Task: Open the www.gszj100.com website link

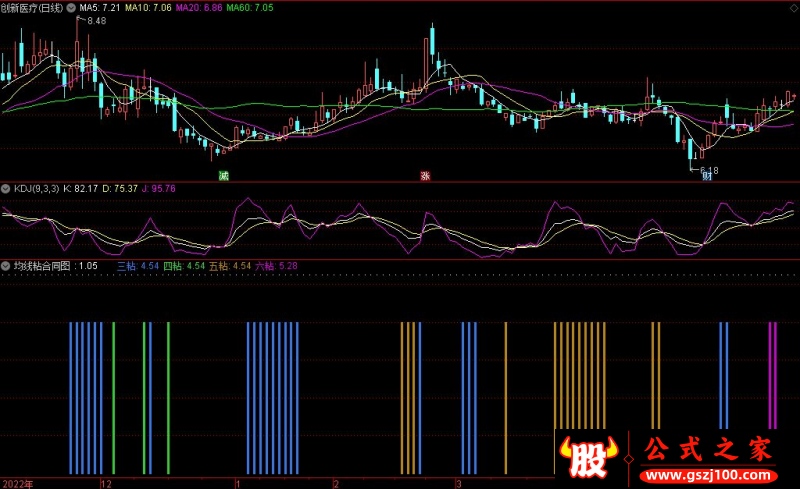Action: pyautogui.click(x=712, y=472)
